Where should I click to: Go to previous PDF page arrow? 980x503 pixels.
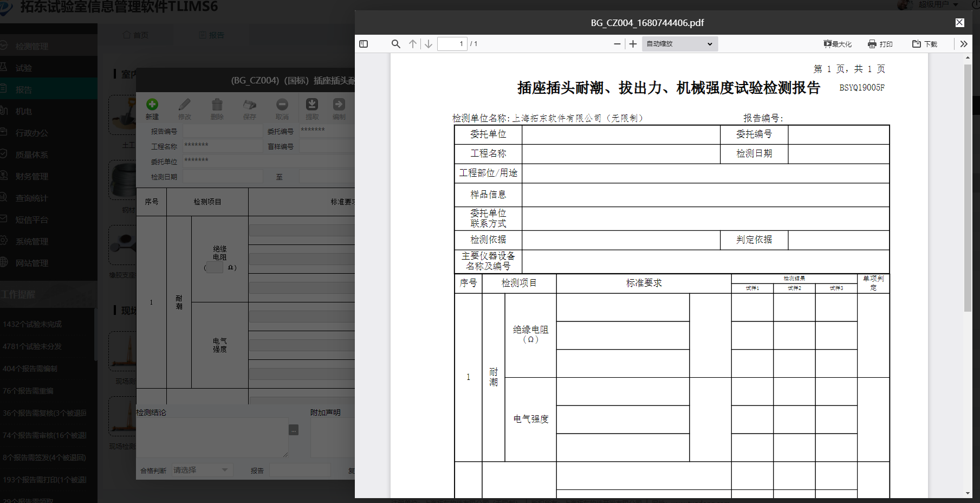coord(413,44)
